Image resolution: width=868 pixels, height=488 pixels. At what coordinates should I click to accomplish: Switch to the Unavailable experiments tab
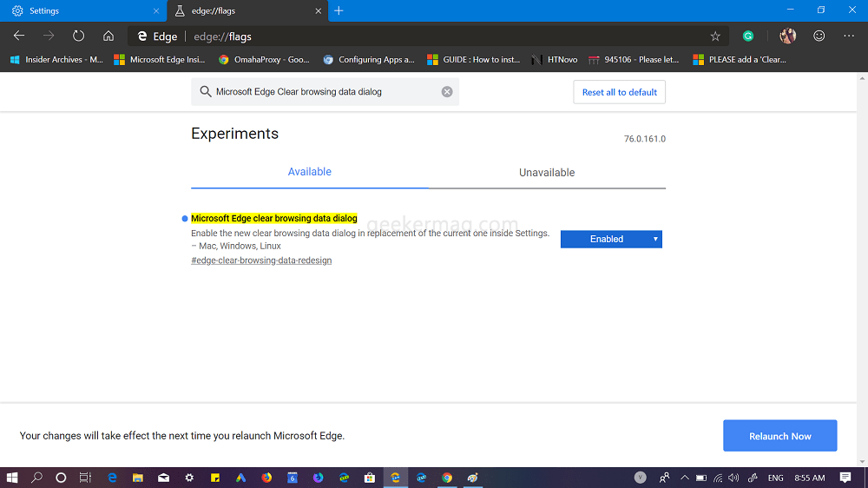click(x=547, y=172)
